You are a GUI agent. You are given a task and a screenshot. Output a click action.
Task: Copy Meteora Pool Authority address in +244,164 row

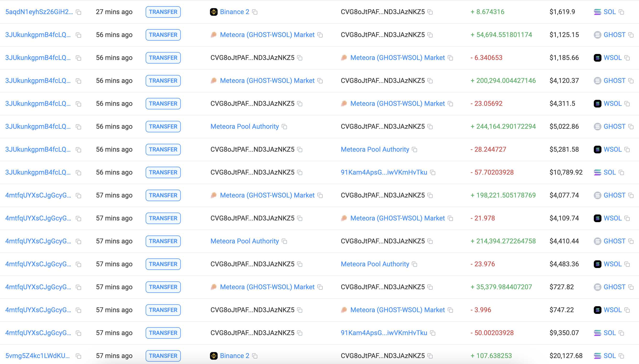pyautogui.click(x=284, y=127)
